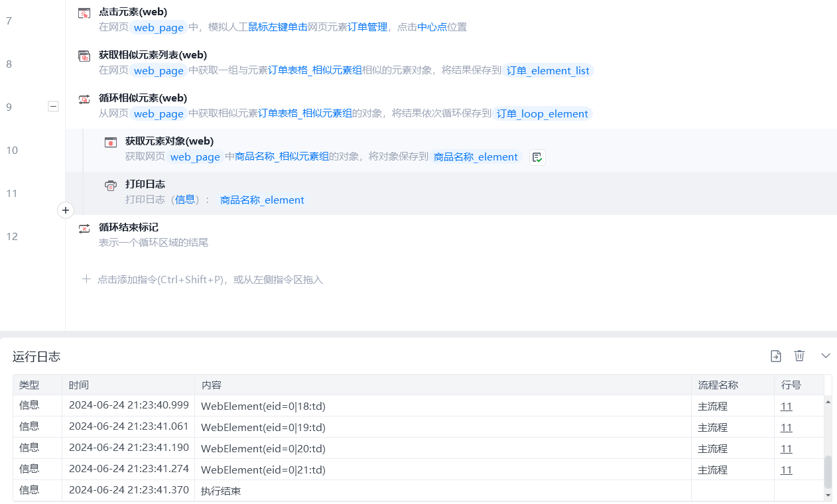Click the 获取相似元素列表(web) step icon
837x504 pixels.
pos(84,56)
